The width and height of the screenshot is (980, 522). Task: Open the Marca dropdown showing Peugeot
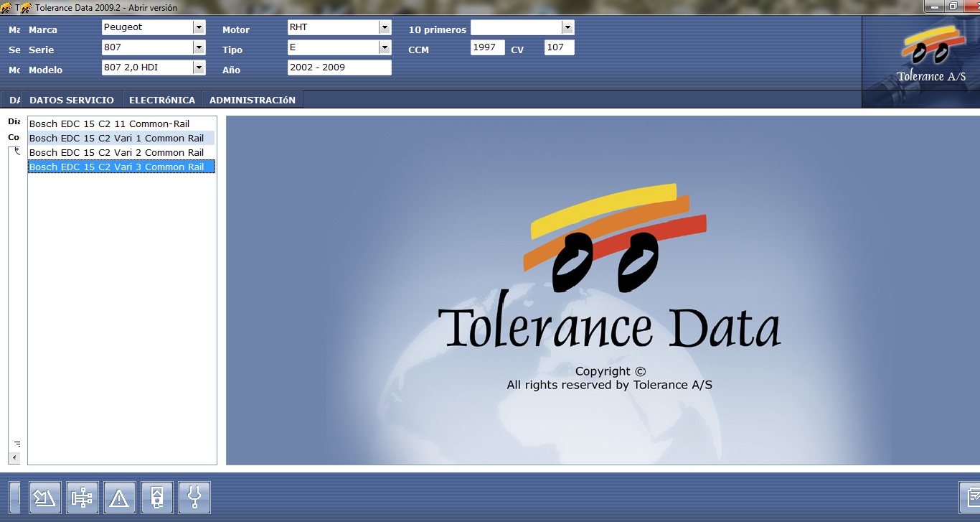pyautogui.click(x=199, y=27)
